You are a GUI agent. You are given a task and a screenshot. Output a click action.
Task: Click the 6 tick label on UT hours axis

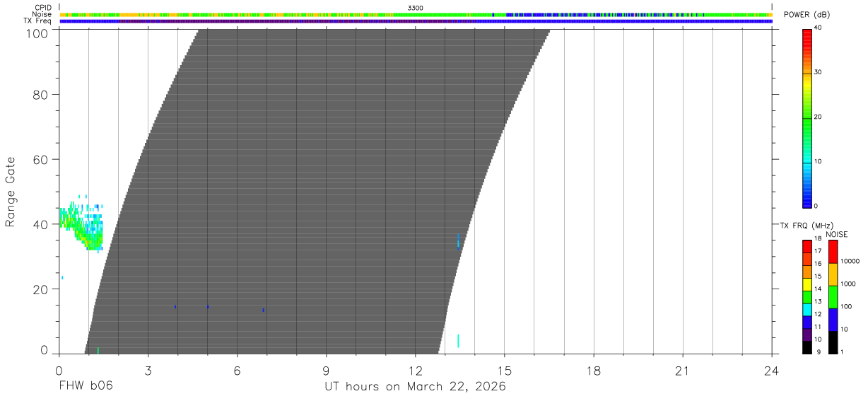click(237, 371)
